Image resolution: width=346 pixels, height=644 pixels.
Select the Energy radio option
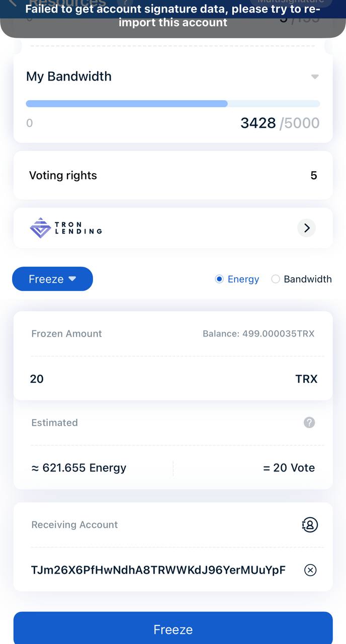tap(237, 279)
